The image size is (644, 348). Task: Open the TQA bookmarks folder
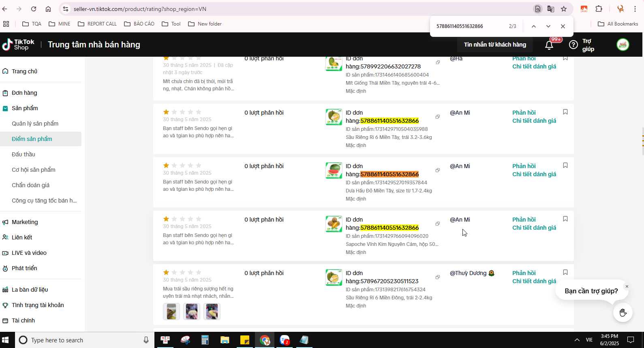tap(32, 24)
